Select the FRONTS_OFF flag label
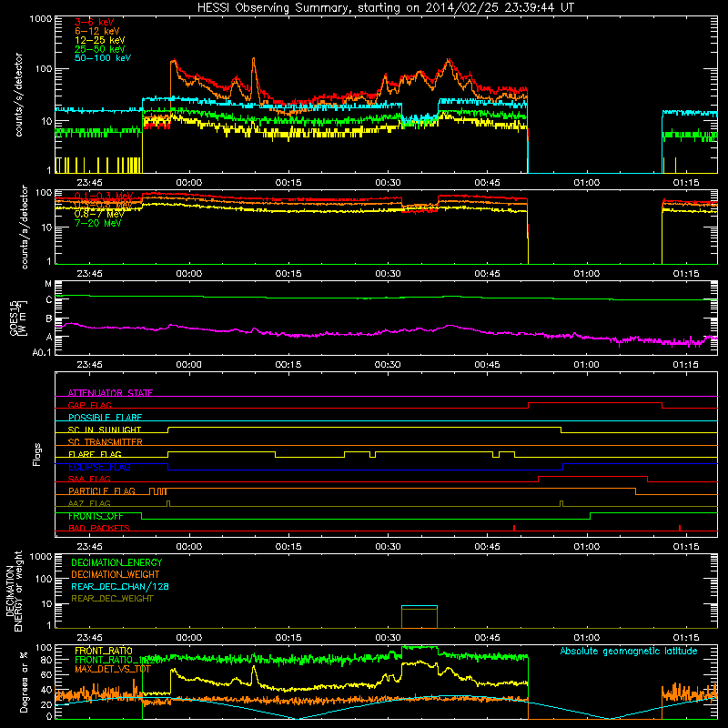This screenshot has height=728, width=728. pos(96,516)
